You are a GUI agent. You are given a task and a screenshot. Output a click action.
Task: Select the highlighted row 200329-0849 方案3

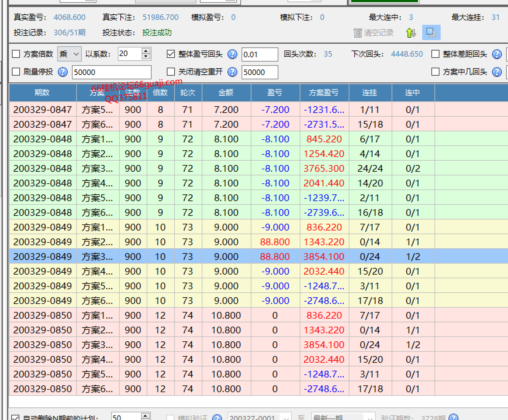coord(258,257)
